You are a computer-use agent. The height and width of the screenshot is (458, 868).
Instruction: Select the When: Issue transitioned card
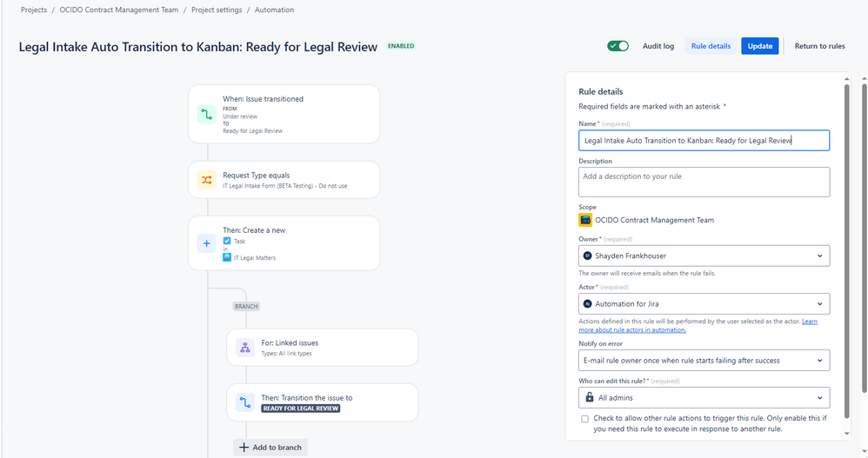pyautogui.click(x=284, y=114)
